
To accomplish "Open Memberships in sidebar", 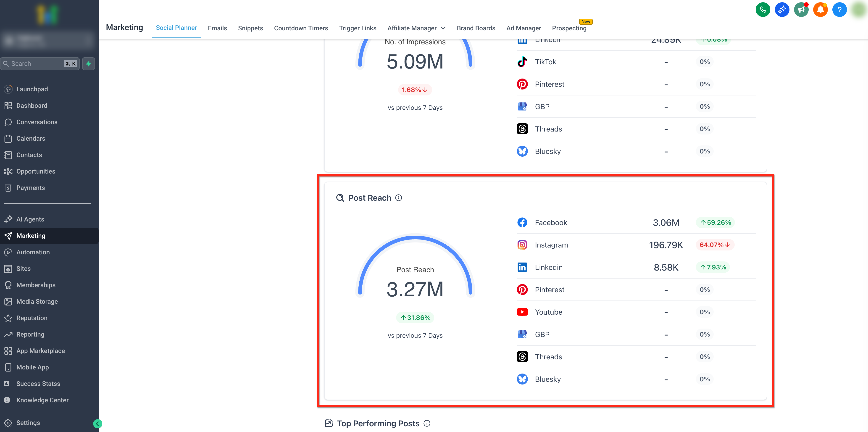I will 49,285.
